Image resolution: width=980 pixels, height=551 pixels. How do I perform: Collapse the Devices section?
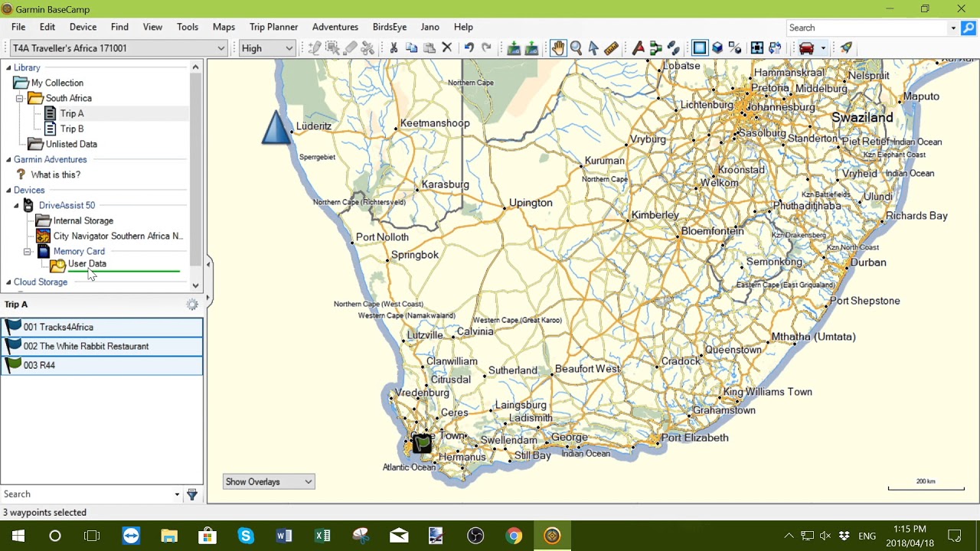(x=8, y=191)
